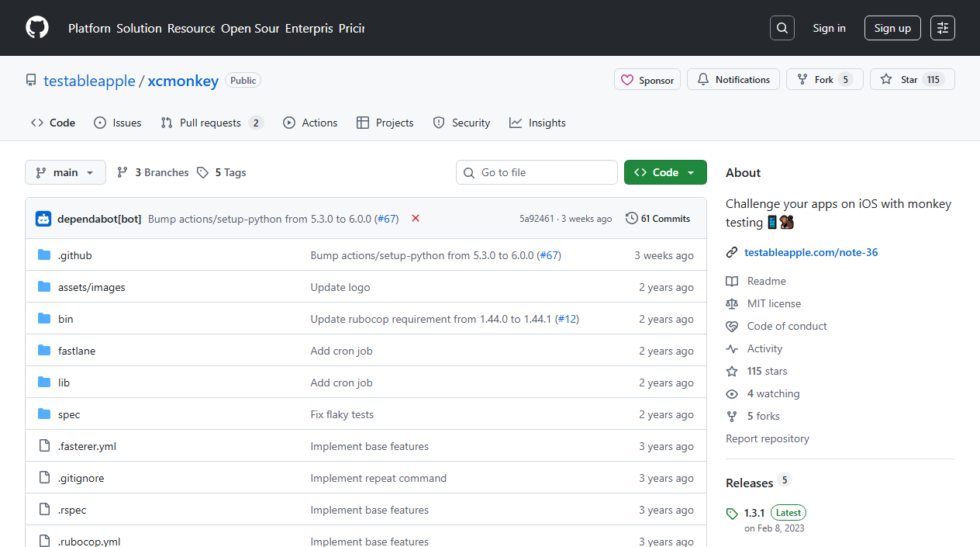The height and width of the screenshot is (547, 980).
Task: Click the dependabot[bot] author name
Action: click(99, 219)
